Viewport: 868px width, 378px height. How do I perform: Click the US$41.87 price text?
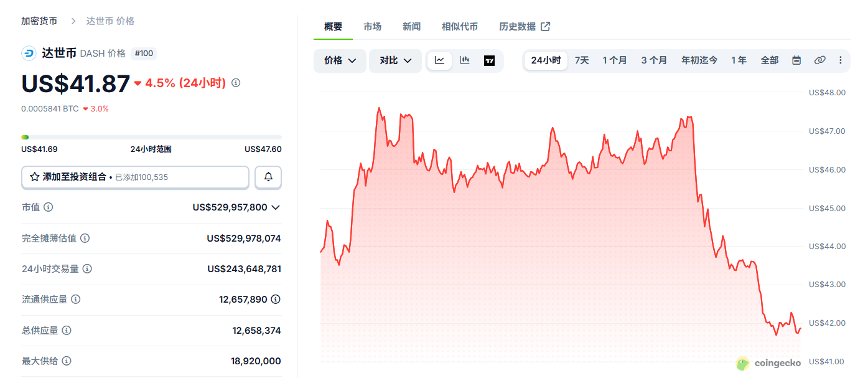pos(76,83)
